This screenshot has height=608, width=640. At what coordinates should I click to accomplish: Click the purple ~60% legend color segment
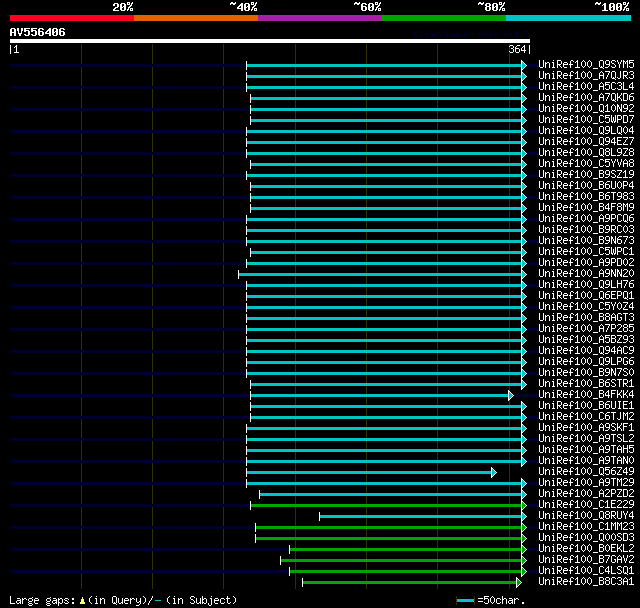point(320,18)
